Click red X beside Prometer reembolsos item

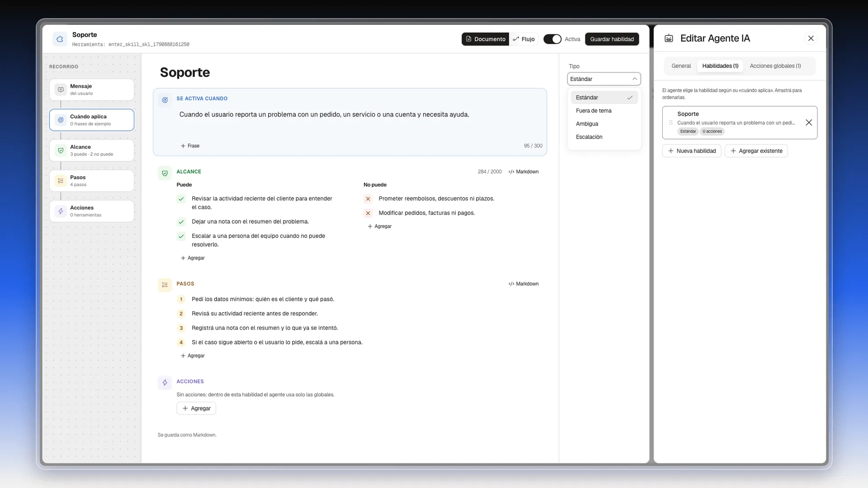(368, 199)
